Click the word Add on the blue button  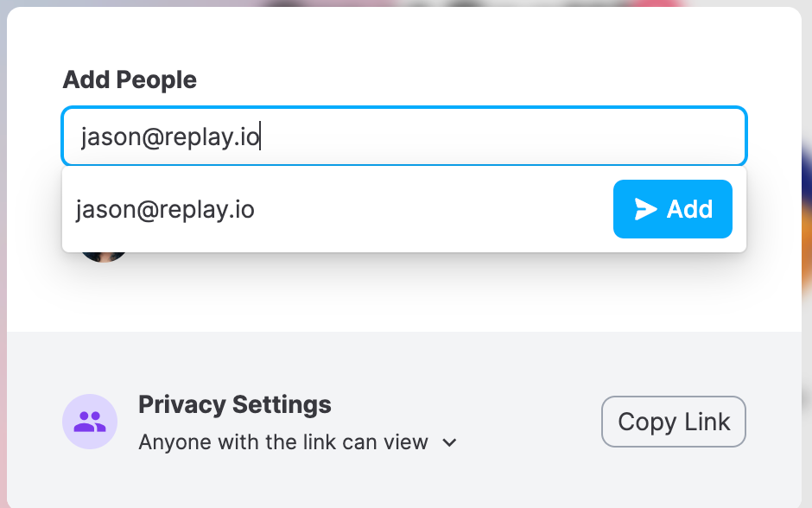coord(690,209)
